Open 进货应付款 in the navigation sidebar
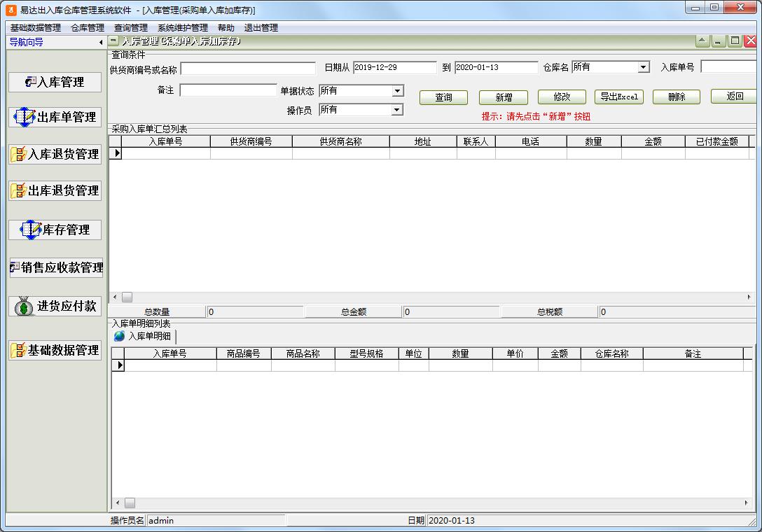 coord(55,306)
